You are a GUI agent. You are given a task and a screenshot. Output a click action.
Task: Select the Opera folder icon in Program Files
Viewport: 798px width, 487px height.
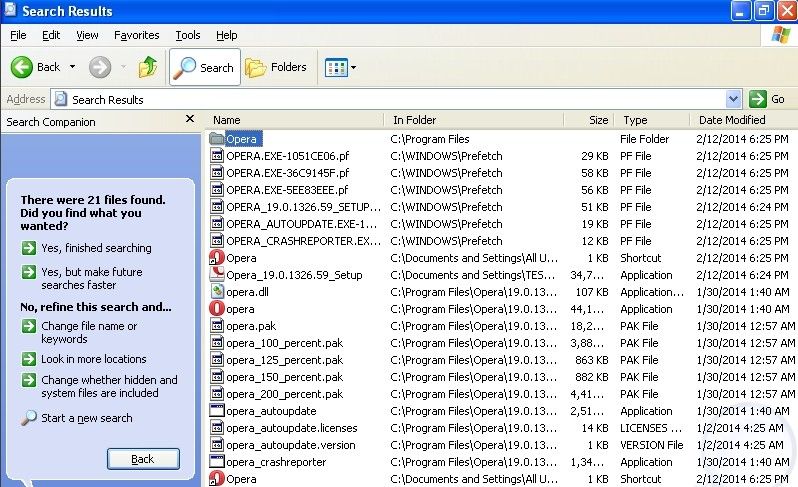(x=217, y=139)
